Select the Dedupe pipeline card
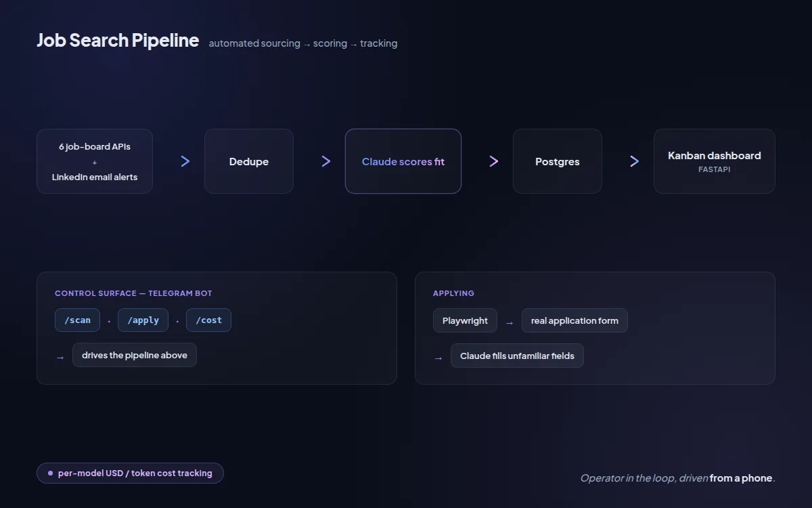 click(x=249, y=161)
